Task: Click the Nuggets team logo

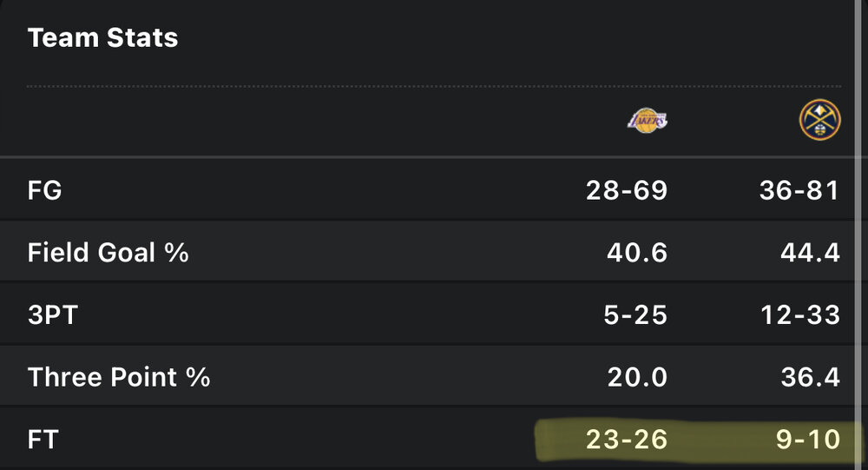Action: point(820,121)
